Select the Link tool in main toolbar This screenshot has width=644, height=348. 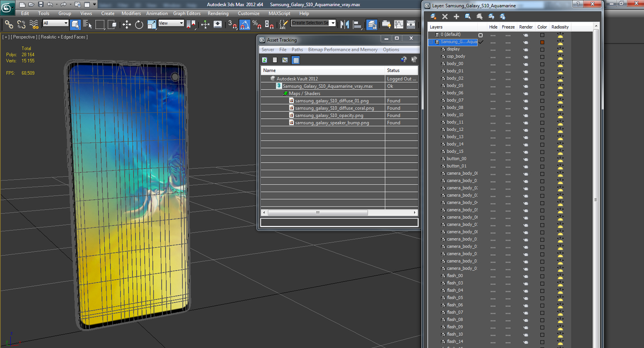(9, 24)
